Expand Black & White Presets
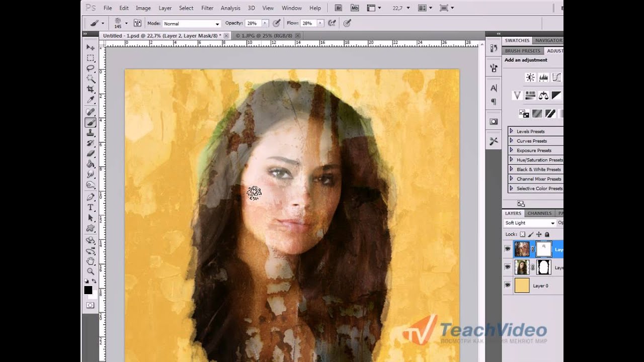644x362 pixels. pyautogui.click(x=512, y=169)
